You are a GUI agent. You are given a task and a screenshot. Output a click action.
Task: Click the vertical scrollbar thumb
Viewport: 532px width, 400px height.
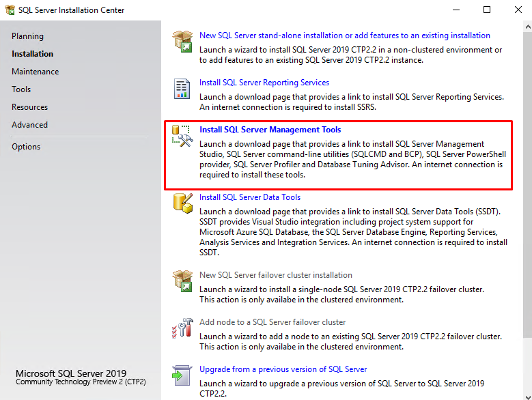click(528, 185)
